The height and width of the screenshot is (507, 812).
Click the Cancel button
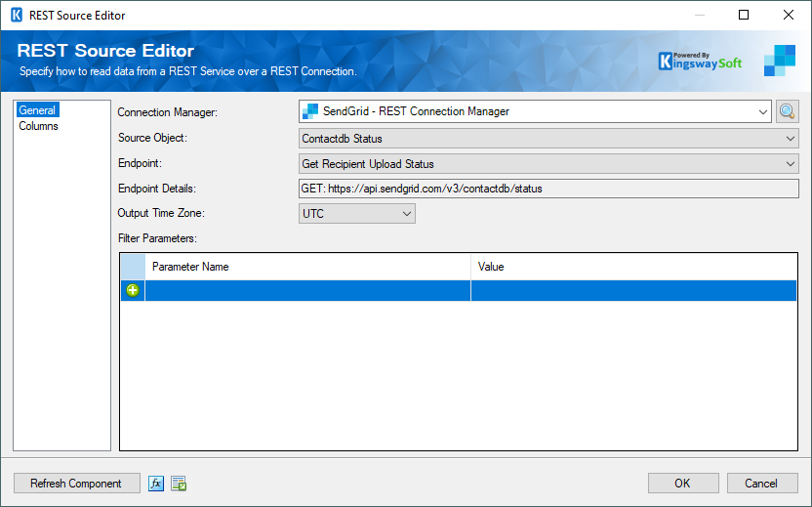[762, 484]
